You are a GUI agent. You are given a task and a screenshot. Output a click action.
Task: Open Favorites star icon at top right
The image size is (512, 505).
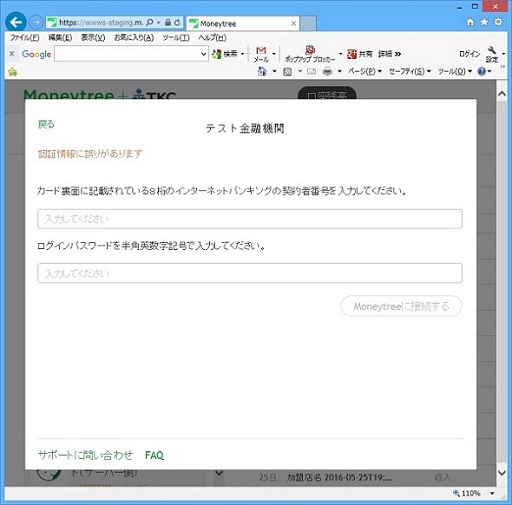pos(484,22)
